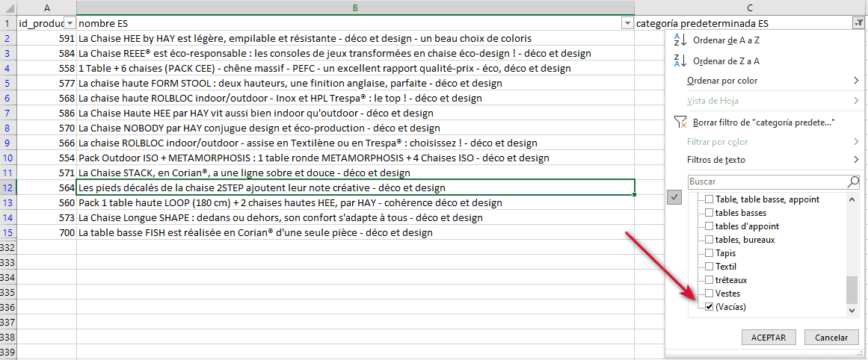Uncheck the (Vacías) filter box
Screen dimensions: 868x360
click(x=709, y=307)
